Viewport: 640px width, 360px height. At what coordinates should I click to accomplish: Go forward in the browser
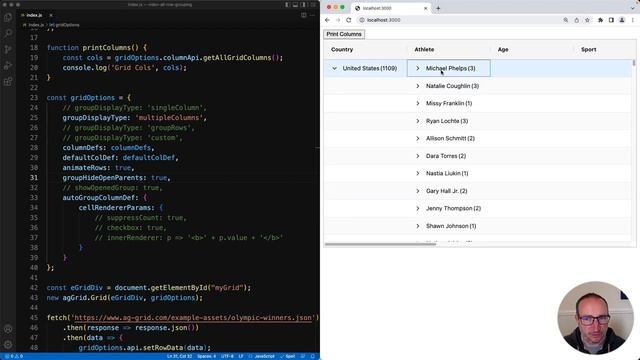338,20
